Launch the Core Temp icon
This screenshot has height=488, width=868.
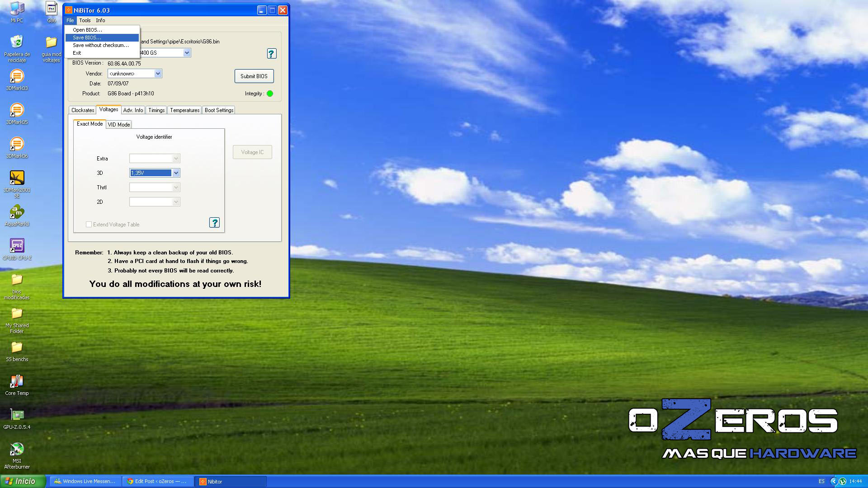coord(17,385)
